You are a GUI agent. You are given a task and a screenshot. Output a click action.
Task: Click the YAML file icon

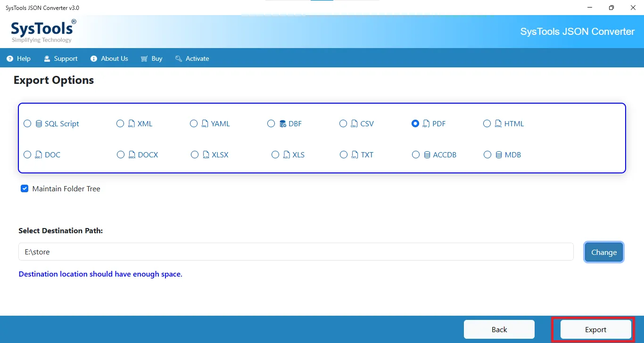coord(205,123)
